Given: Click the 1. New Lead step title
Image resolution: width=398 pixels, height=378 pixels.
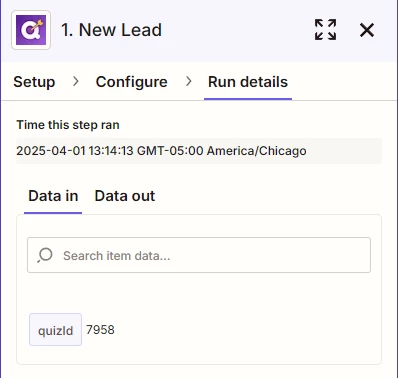Looking at the screenshot, I should [111, 30].
